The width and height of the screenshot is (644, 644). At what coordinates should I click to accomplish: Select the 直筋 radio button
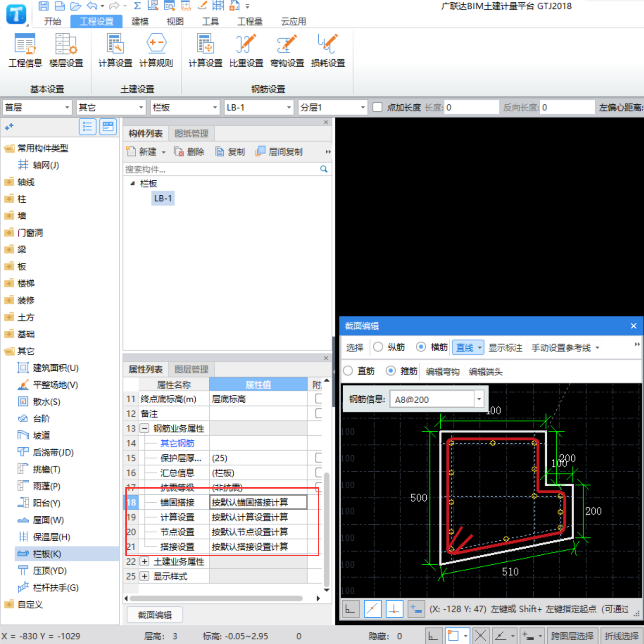click(x=348, y=371)
